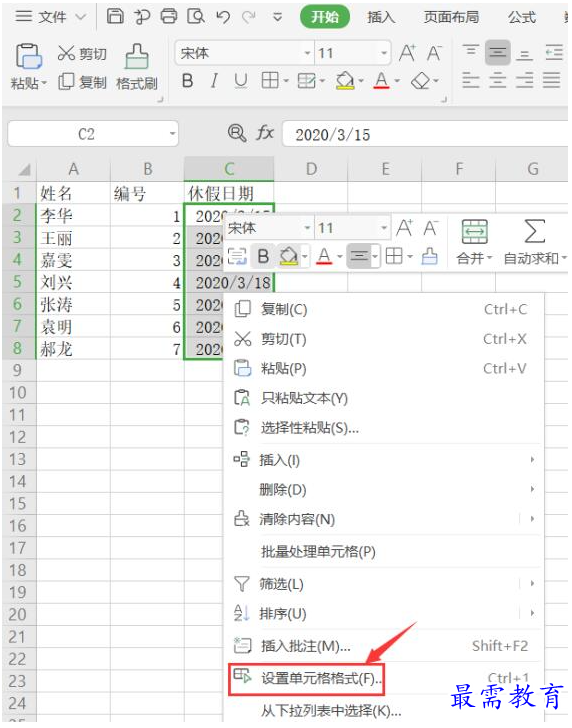Click cell with 2020/3/18
The height and width of the screenshot is (728, 572).
(228, 282)
